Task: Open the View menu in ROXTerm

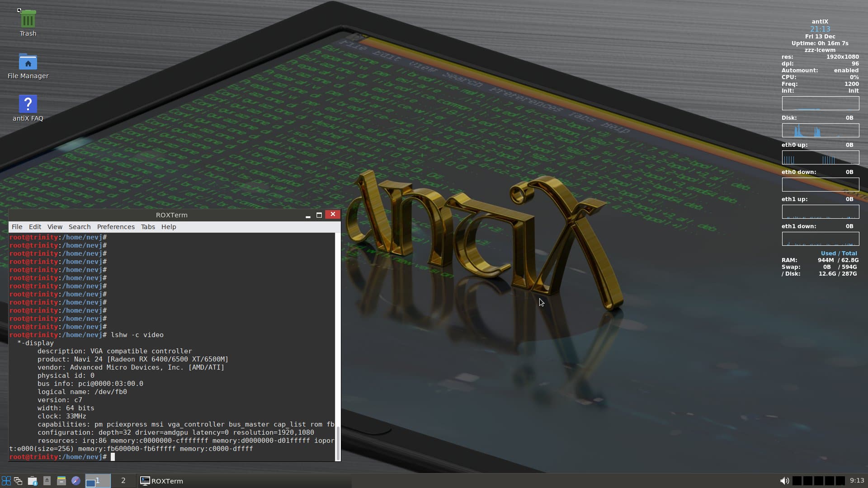Action: [x=55, y=227]
